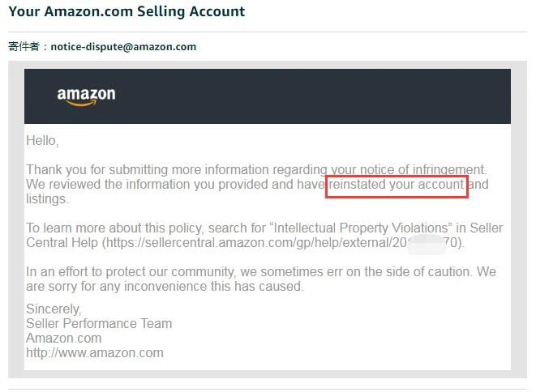Click the dark header banner beside the logo

[x=324, y=96]
